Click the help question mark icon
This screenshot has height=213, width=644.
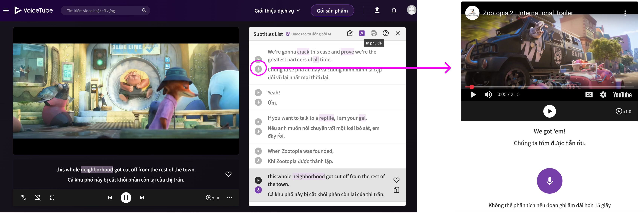pos(385,33)
